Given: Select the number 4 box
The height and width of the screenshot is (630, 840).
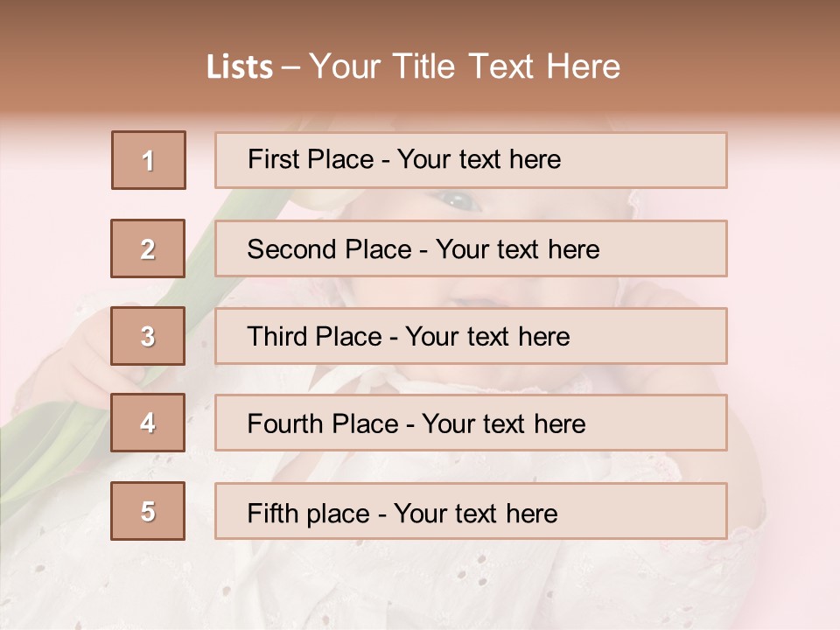Looking at the screenshot, I should (x=148, y=423).
